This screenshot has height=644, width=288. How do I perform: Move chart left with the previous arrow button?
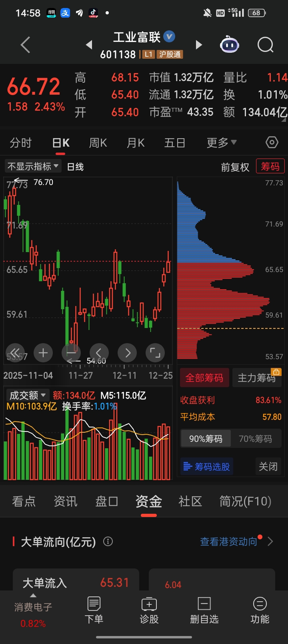[99, 353]
